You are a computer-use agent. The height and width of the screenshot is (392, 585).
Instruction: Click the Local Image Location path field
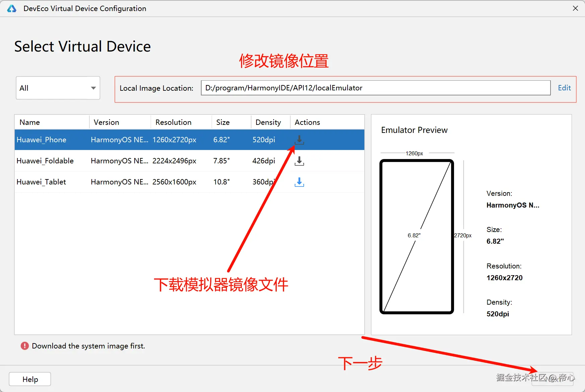click(x=376, y=88)
